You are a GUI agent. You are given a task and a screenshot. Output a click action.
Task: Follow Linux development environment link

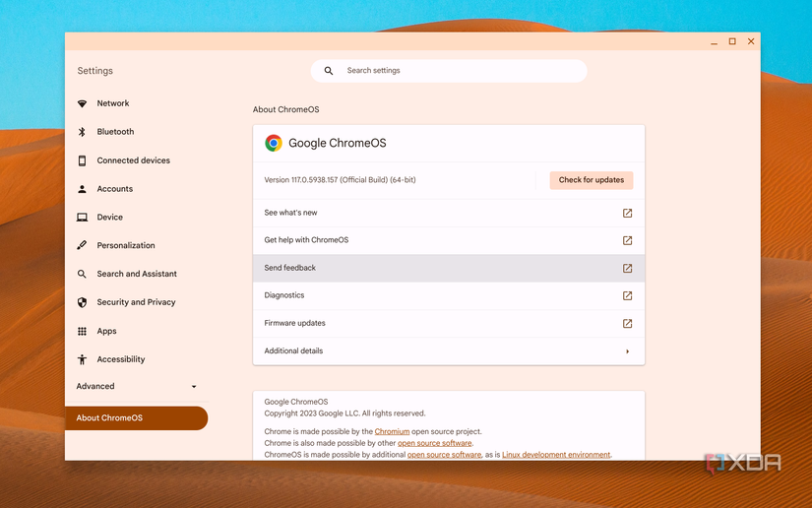(x=556, y=455)
